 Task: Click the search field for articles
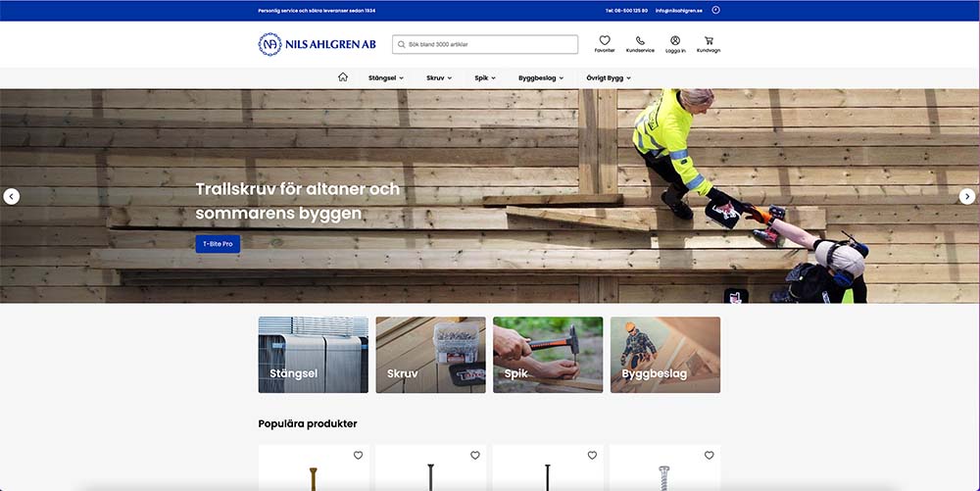(x=485, y=44)
